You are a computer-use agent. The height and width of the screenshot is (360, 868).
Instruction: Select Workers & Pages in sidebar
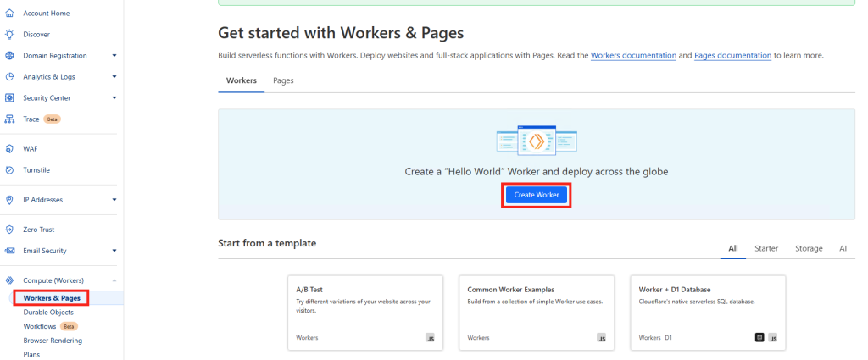(x=52, y=298)
